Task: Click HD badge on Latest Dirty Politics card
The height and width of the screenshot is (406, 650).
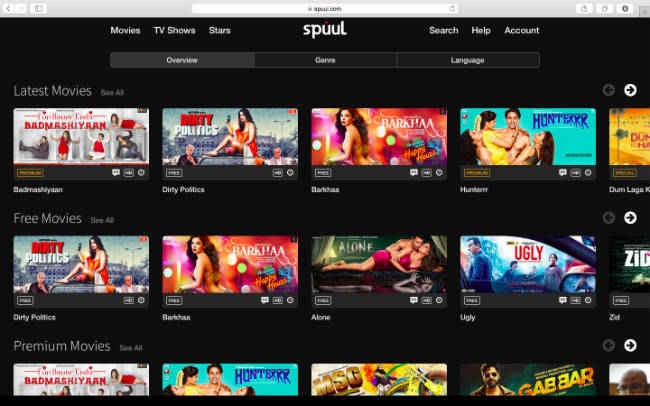Action: (x=277, y=173)
